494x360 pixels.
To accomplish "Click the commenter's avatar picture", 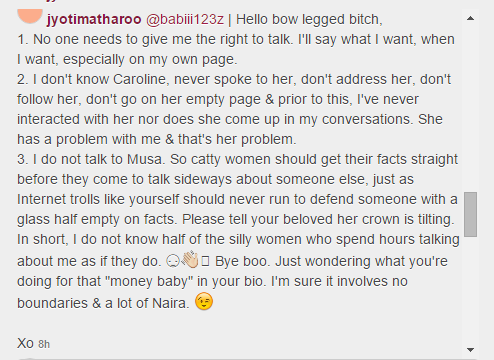I will point(30,16).
